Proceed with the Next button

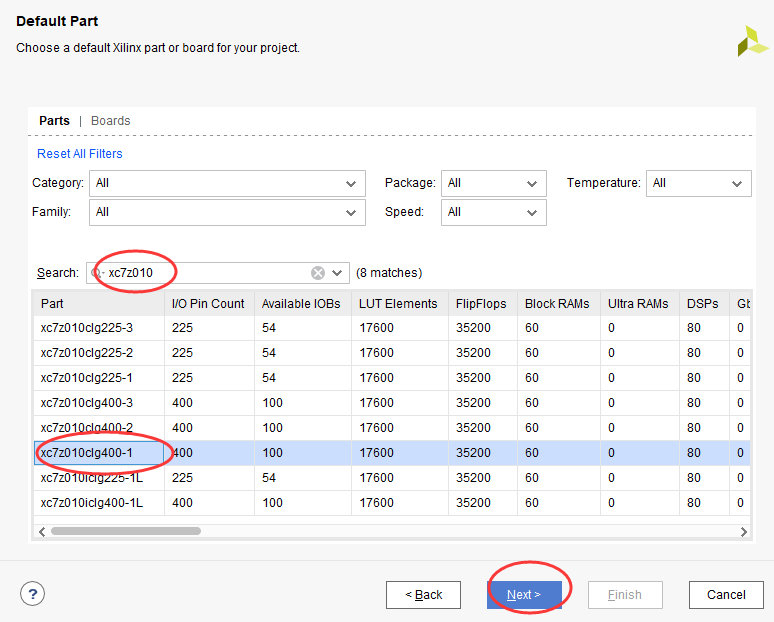click(524, 595)
